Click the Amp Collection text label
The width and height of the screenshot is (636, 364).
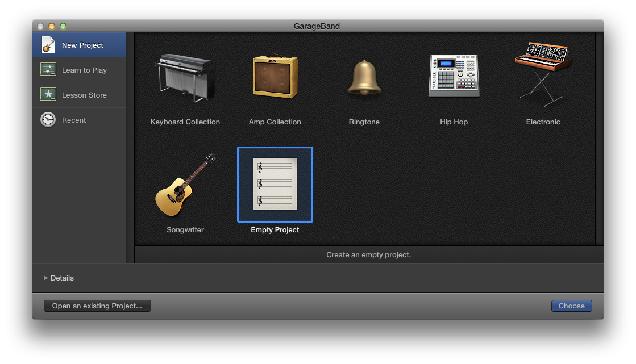tap(275, 122)
